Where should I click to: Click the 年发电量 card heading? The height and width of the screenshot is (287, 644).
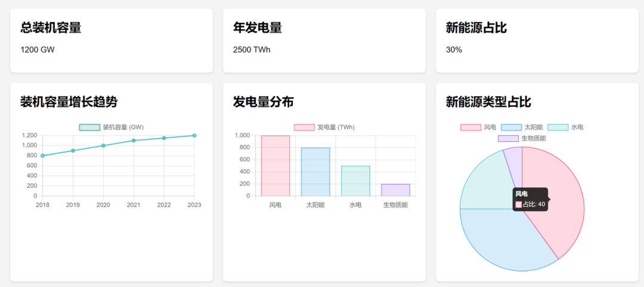258,28
